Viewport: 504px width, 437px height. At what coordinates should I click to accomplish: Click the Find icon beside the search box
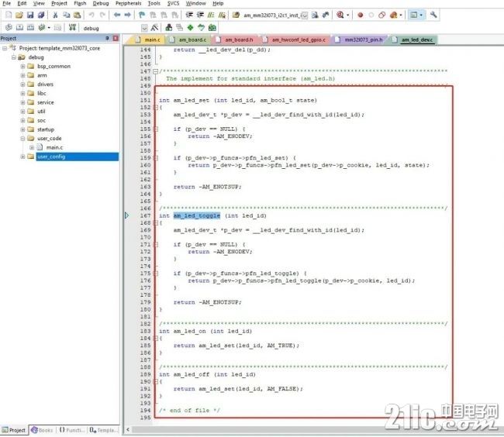coord(315,15)
